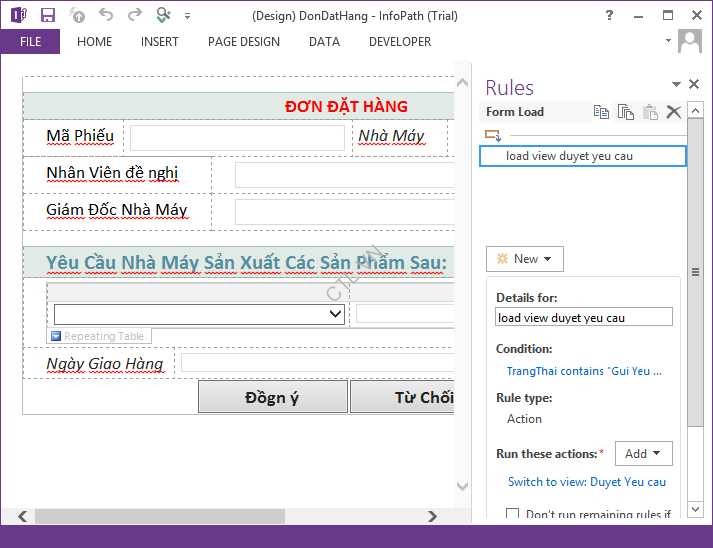Click the Switch to view: Duyet Yeu cau link
The image size is (713, 548).
pyautogui.click(x=587, y=482)
